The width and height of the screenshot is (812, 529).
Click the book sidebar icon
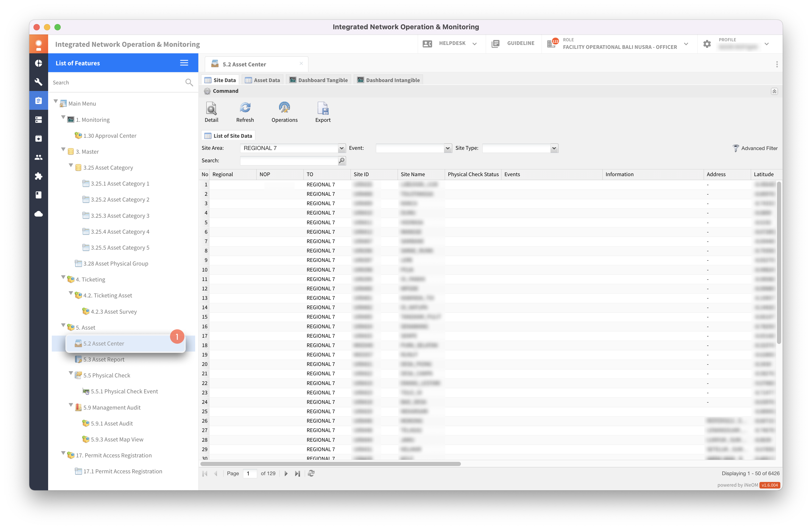38,195
